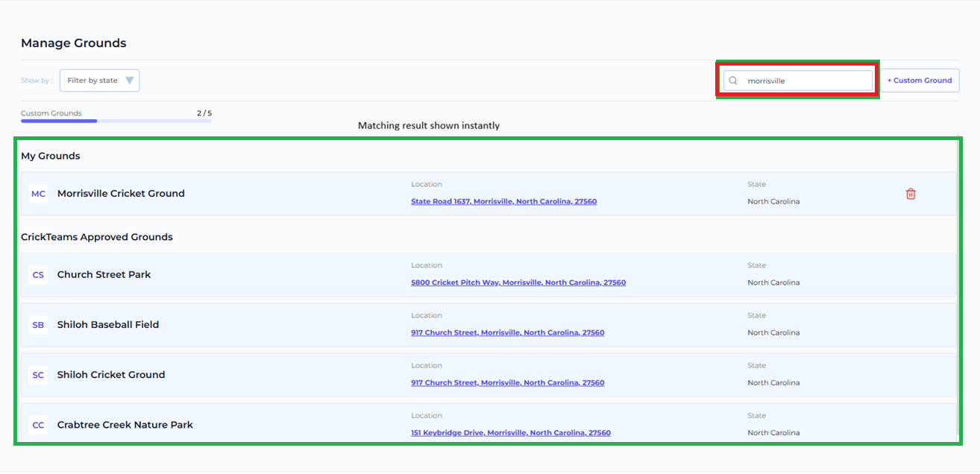Select the Church Street Park entry

[489, 275]
